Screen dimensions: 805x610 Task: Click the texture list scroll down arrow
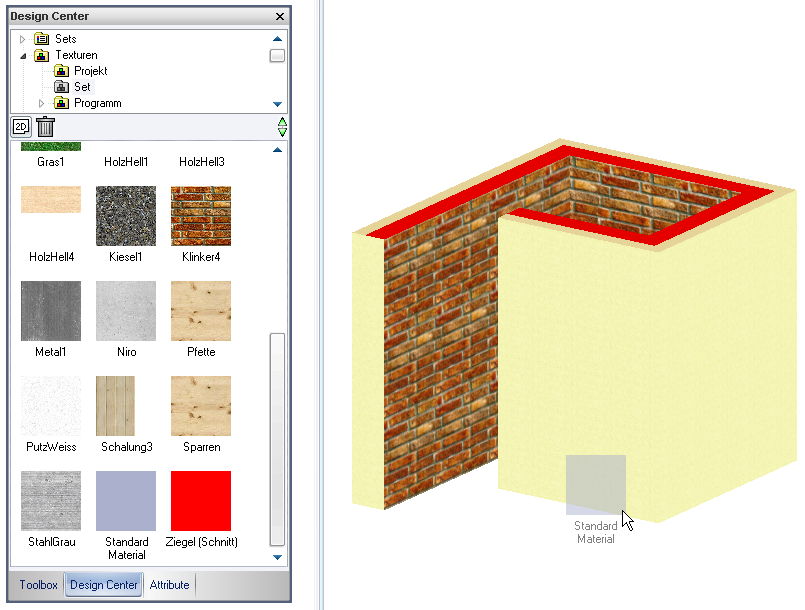tap(277, 557)
